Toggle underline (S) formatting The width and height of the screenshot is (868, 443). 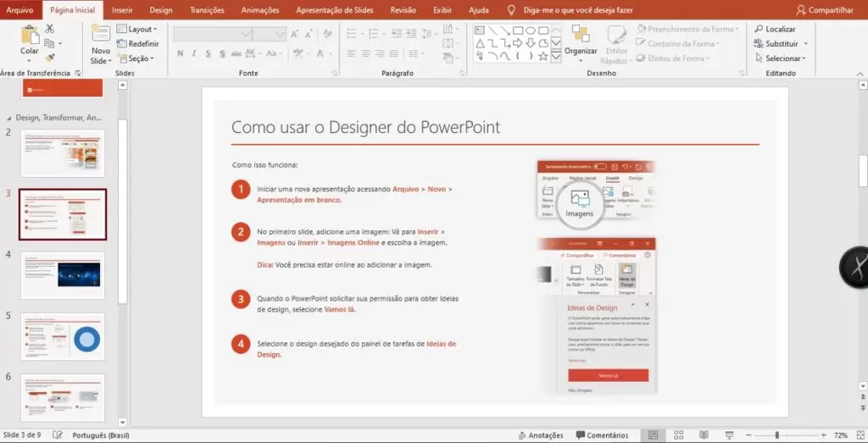pyautogui.click(x=209, y=53)
